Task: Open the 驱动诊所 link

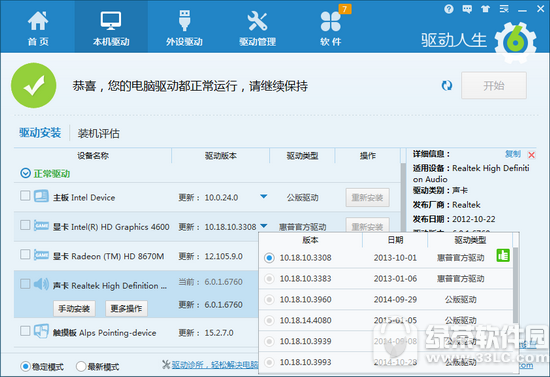Action: click(x=215, y=365)
